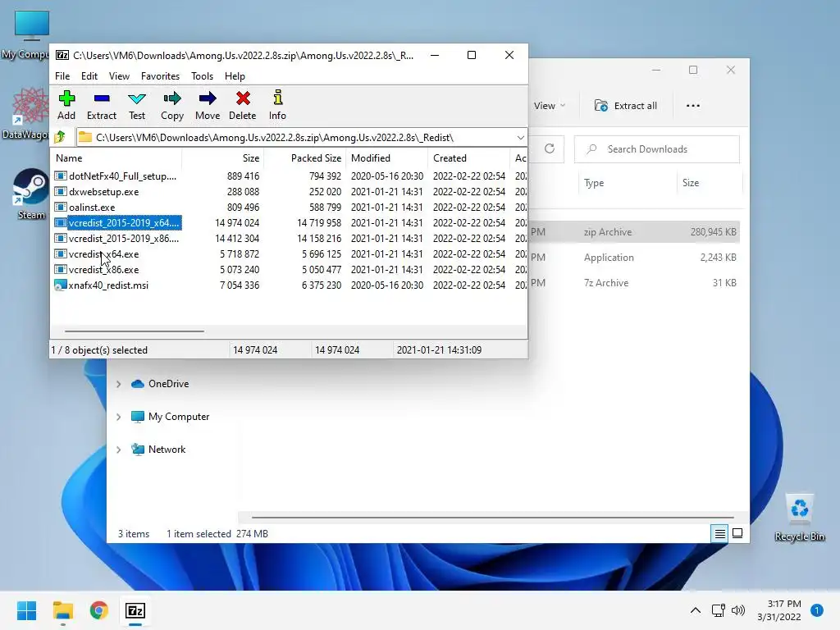The height and width of the screenshot is (630, 840).
Task: Sort 7-Zip list by Packed Size column
Action: 305,158
